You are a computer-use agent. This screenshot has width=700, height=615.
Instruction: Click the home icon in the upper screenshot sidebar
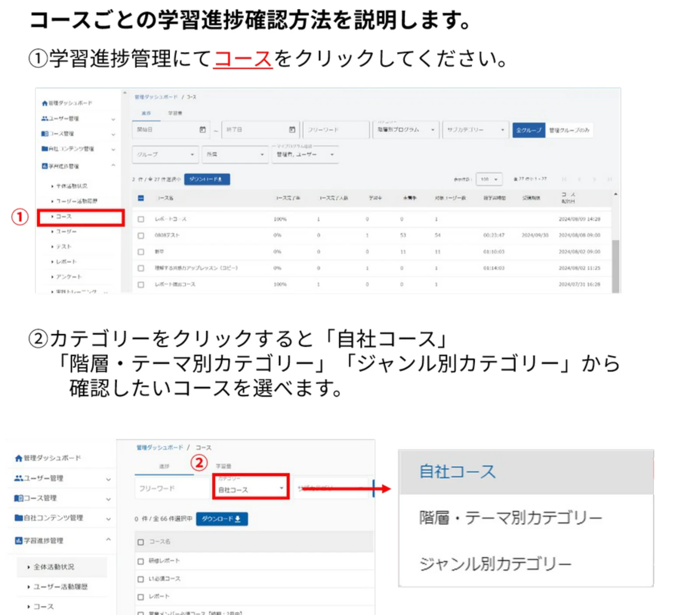coord(45,103)
